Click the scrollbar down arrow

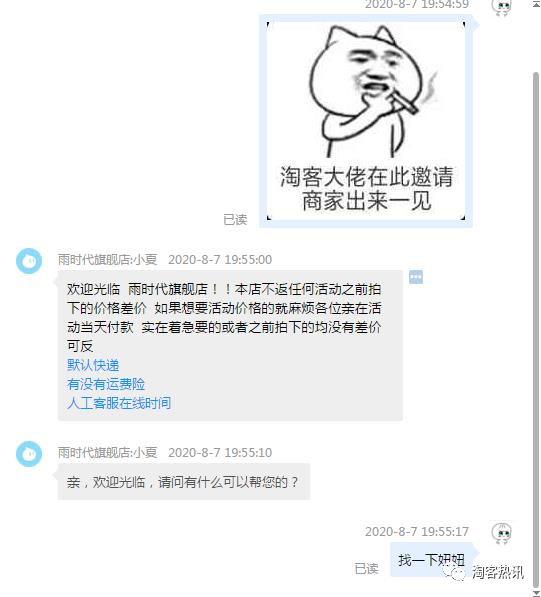(536, 592)
